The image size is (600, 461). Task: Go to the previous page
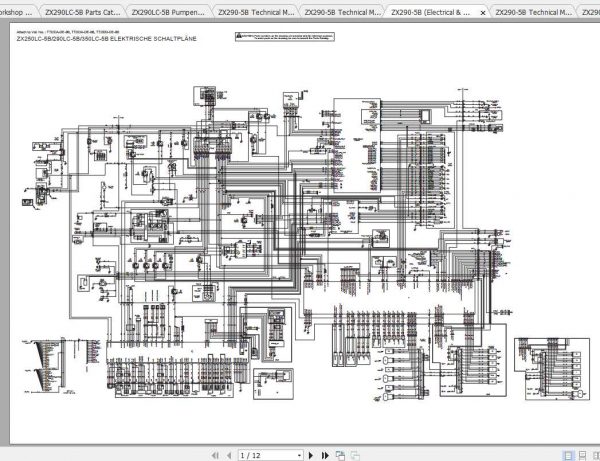229,455
